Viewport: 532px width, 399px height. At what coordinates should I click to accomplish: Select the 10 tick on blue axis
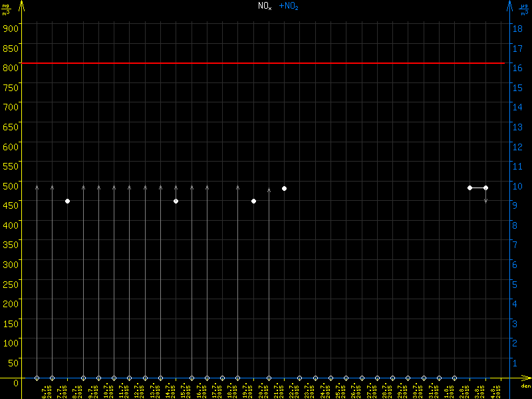519,186
